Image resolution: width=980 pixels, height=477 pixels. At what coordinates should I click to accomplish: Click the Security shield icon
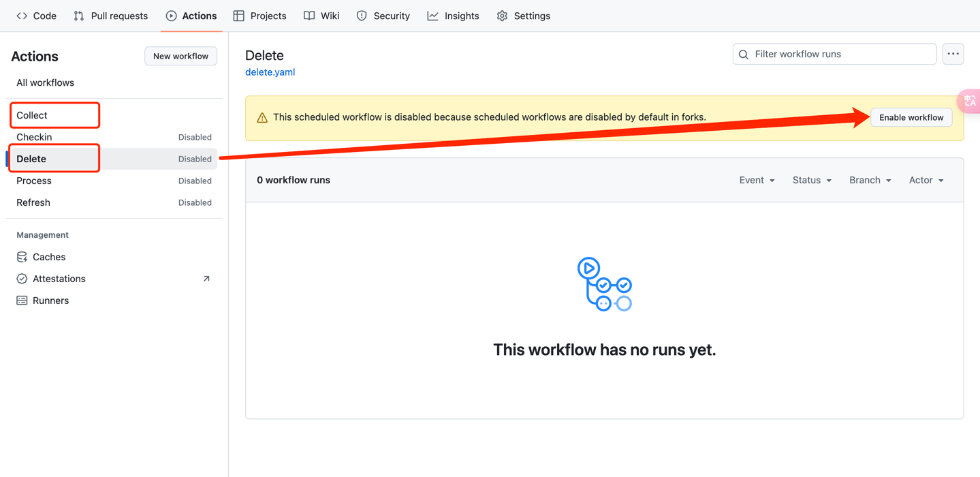362,16
